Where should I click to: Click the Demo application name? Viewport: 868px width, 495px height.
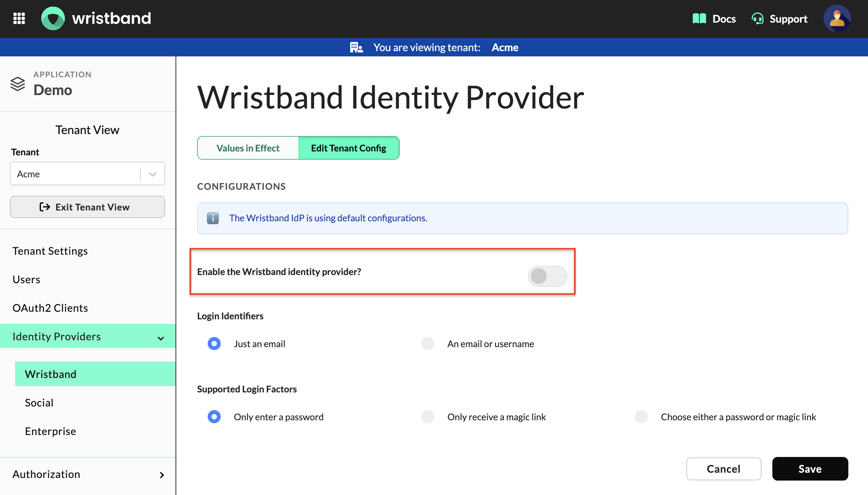pos(53,90)
